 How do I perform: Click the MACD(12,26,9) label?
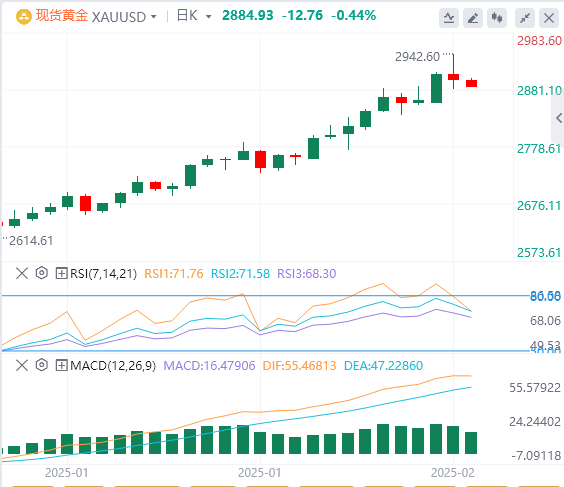coord(113,366)
